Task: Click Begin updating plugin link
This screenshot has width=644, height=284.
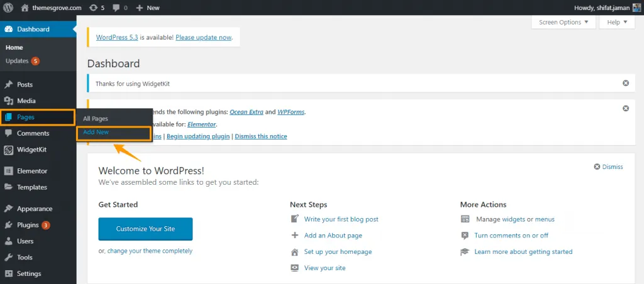Action: click(x=198, y=136)
